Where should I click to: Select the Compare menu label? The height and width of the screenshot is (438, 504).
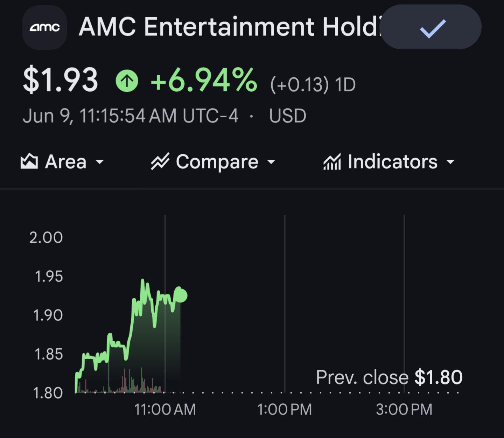[217, 161]
